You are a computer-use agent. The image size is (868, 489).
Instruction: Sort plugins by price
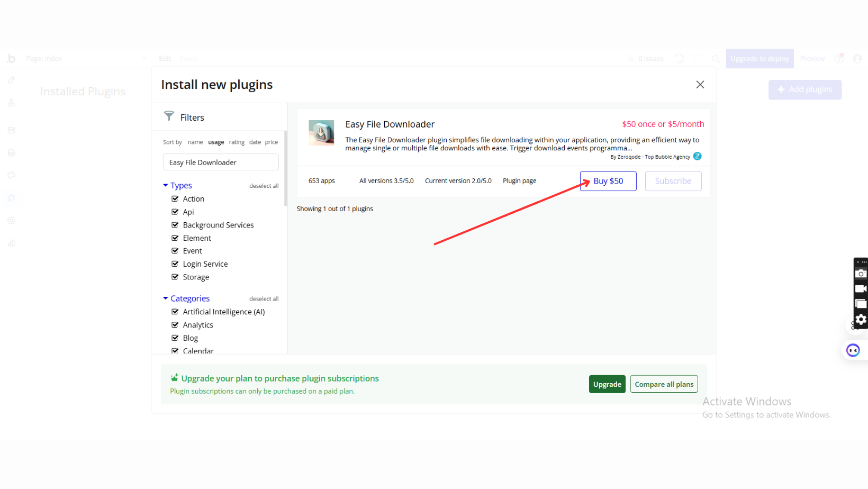[x=272, y=142]
